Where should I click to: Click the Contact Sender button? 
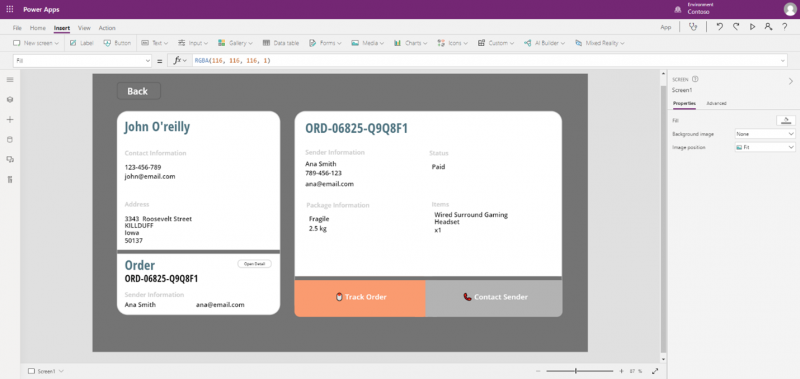[x=494, y=297]
